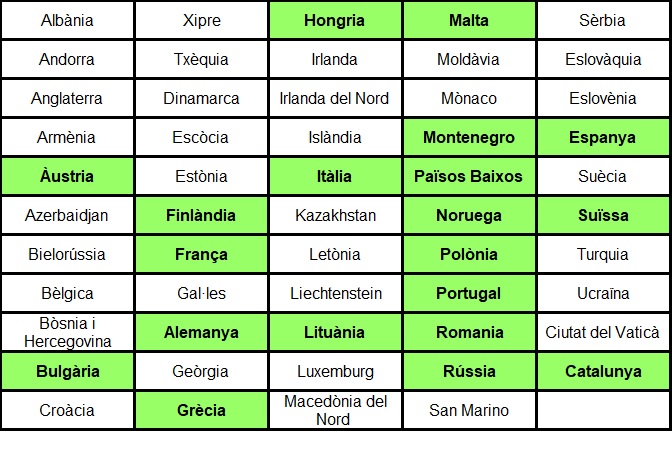Screen dimensions: 672x450
Task: Select the San Marino cell
Action: (x=469, y=410)
